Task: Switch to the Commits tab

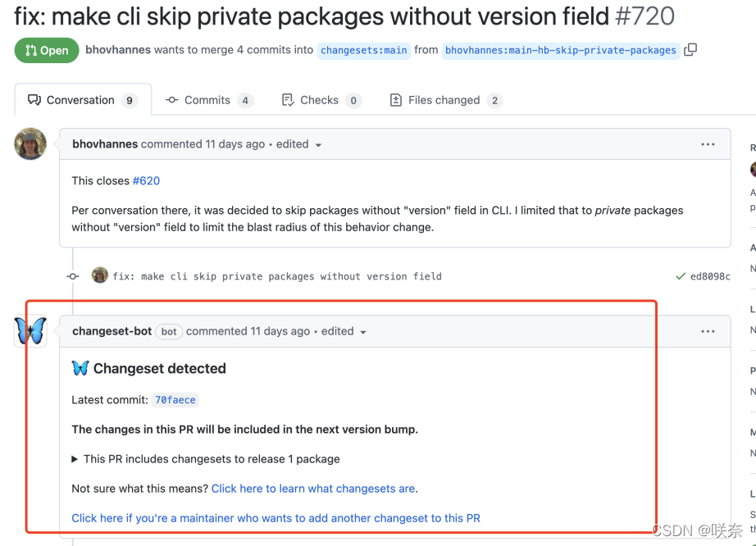Action: (208, 100)
